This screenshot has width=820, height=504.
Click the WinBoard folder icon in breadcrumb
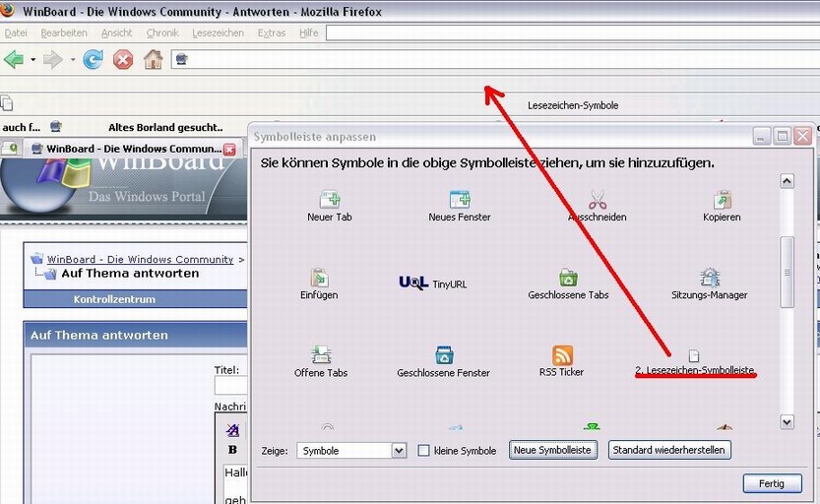(x=36, y=258)
